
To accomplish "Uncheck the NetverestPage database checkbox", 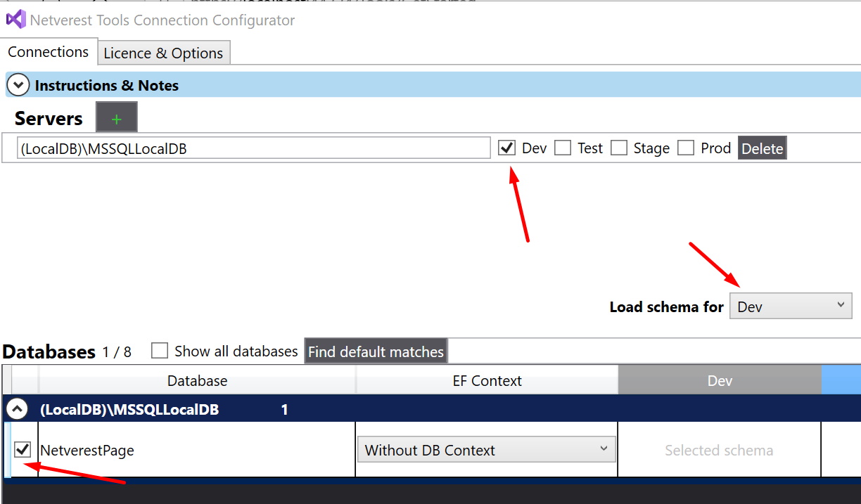I will [23, 449].
